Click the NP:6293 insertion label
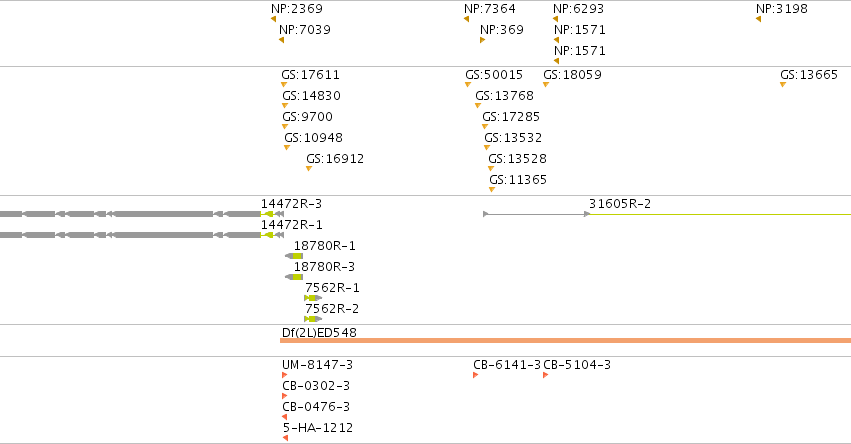The width and height of the screenshot is (851, 444). (579, 9)
